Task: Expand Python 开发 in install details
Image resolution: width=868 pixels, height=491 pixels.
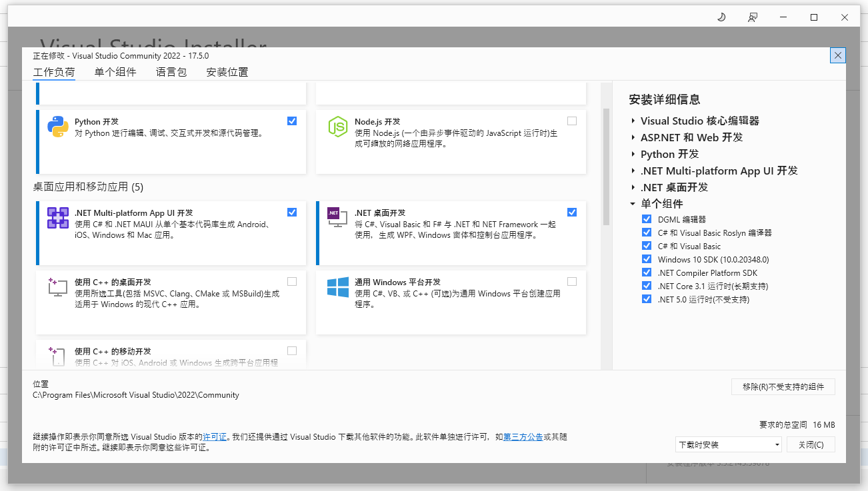Action: pos(633,155)
